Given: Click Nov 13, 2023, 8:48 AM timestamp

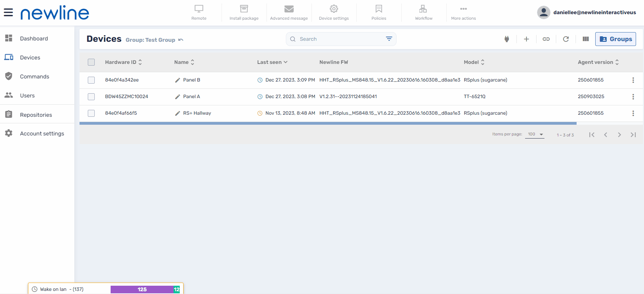Looking at the screenshot, I should [290, 113].
